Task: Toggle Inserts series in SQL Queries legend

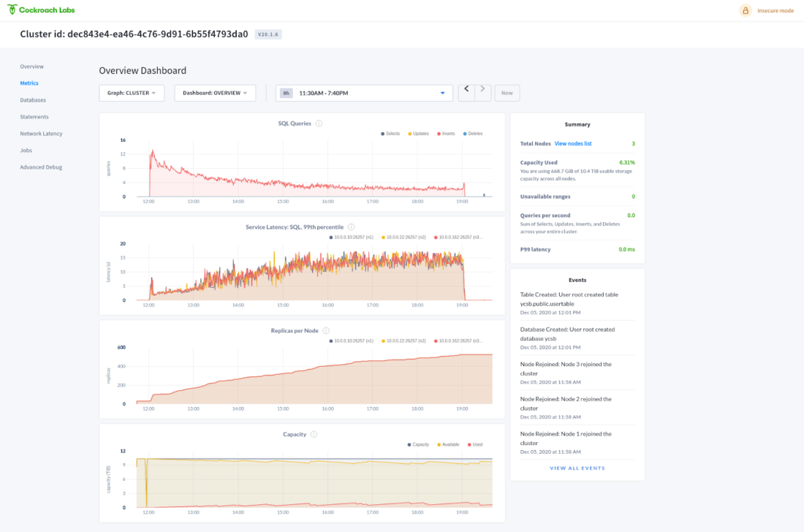Action: [446, 134]
